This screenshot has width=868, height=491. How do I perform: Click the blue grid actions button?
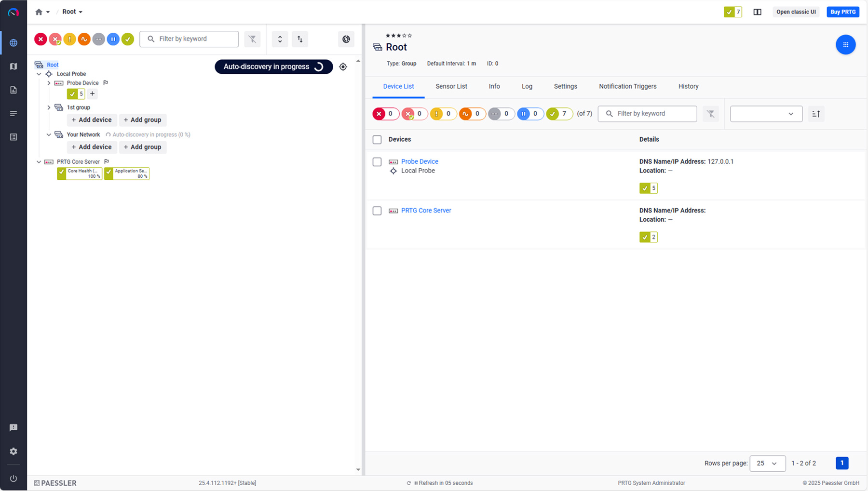coord(845,45)
